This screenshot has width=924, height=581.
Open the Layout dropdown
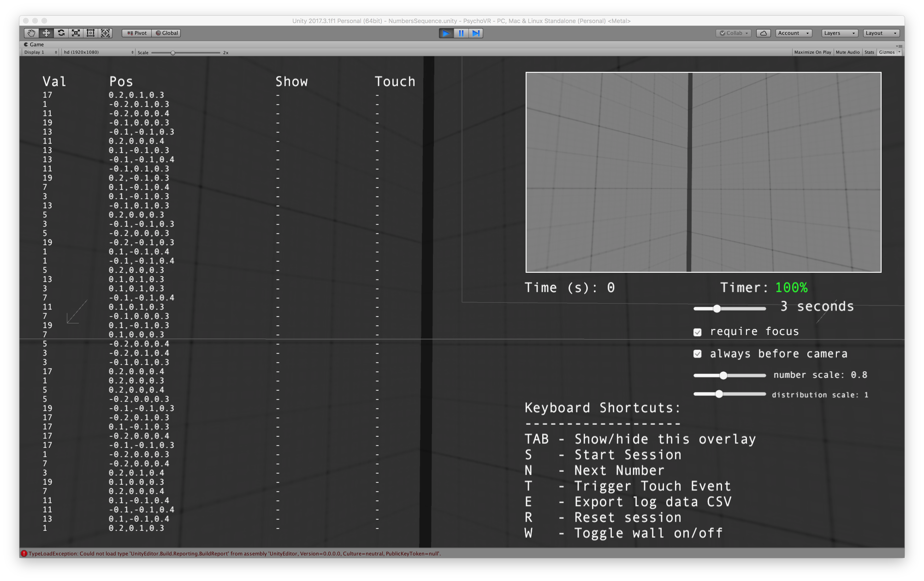[x=881, y=33]
